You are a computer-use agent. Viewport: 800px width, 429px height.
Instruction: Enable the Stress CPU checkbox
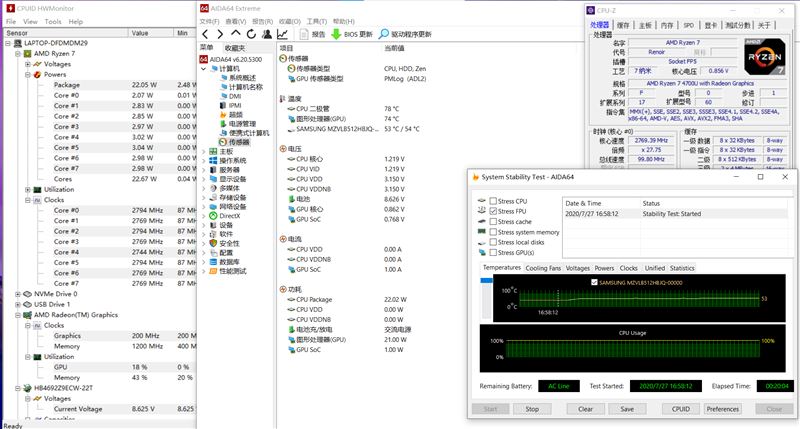tap(493, 201)
